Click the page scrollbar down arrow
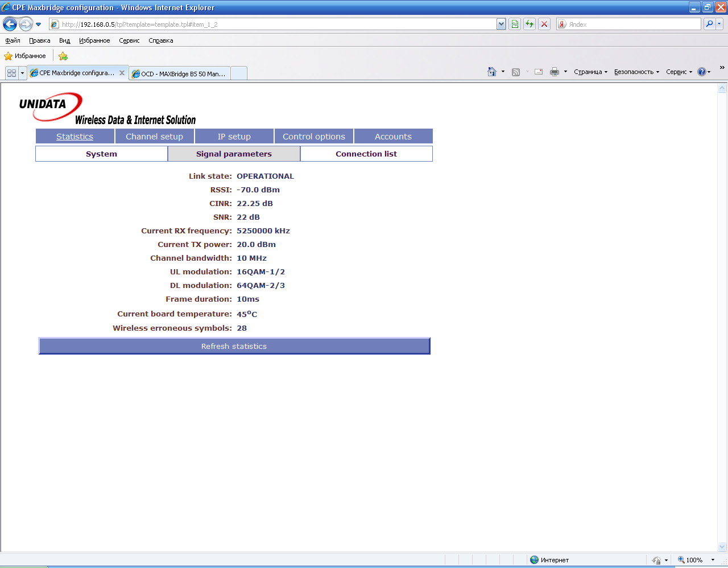 [722, 547]
